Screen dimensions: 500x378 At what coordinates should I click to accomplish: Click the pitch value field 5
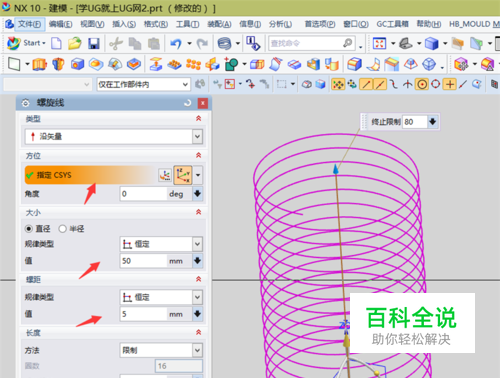click(143, 314)
